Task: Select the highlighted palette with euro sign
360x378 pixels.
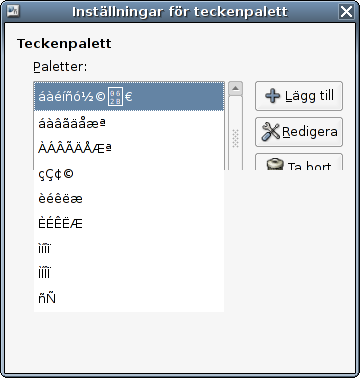Action: (129, 97)
